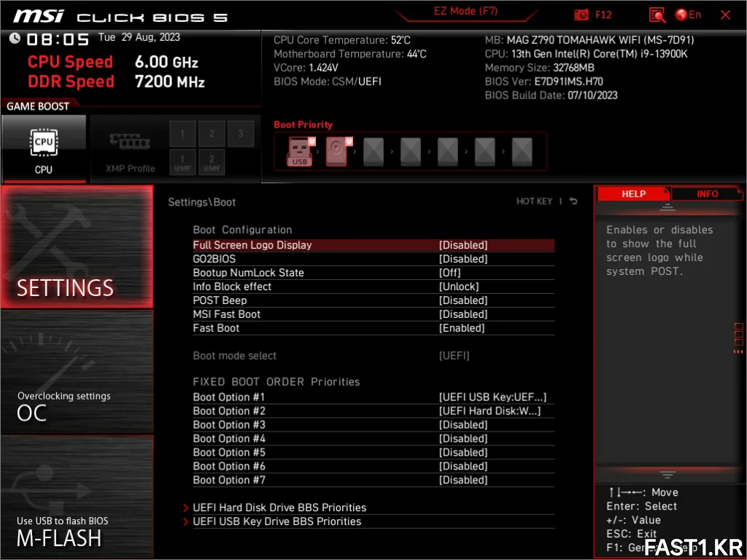Image resolution: width=747 pixels, height=560 pixels.
Task: Click the 08:05 clock time
Action: tap(58, 39)
